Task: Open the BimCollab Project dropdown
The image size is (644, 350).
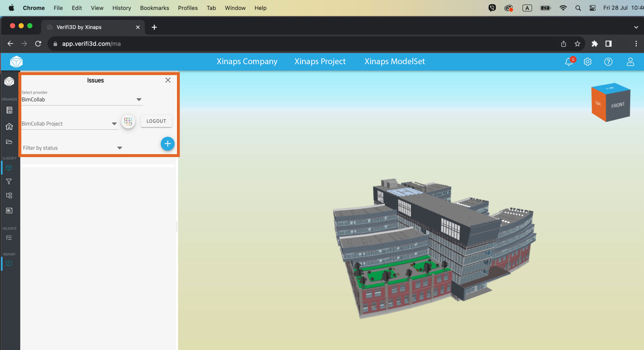Action: click(70, 124)
